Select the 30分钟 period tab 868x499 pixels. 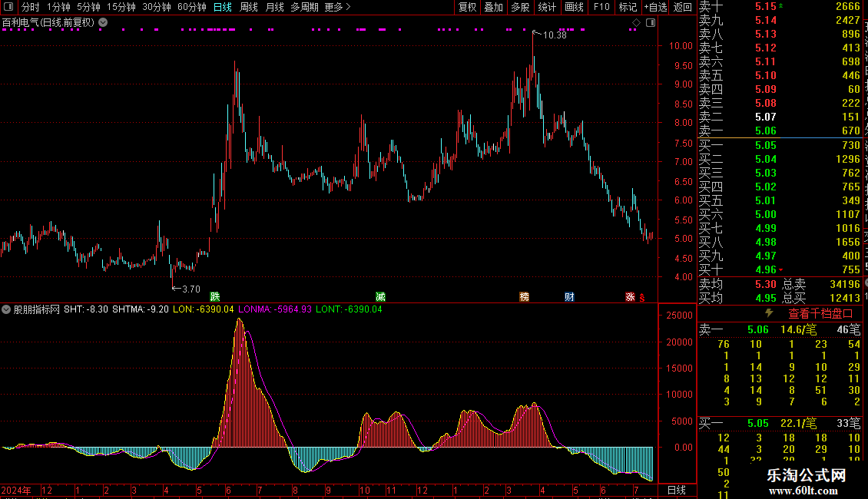coord(157,7)
